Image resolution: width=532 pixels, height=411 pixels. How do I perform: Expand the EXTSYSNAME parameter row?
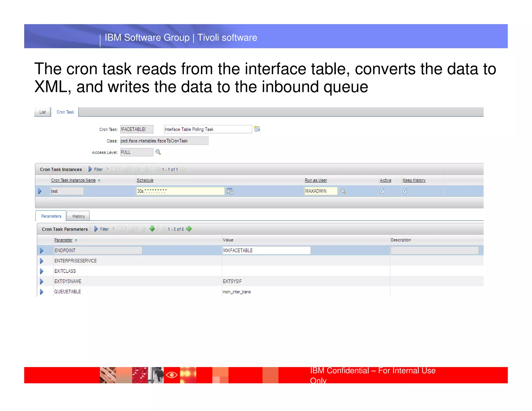tap(42, 281)
